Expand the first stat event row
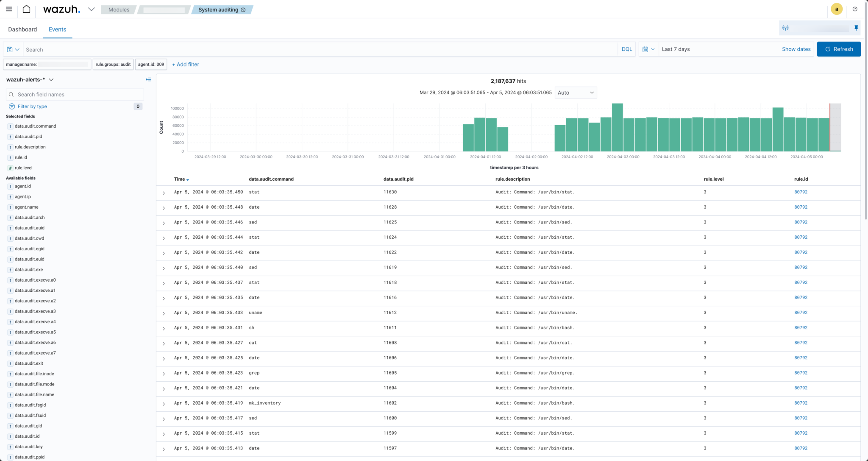The height and width of the screenshot is (461, 868). 164,193
